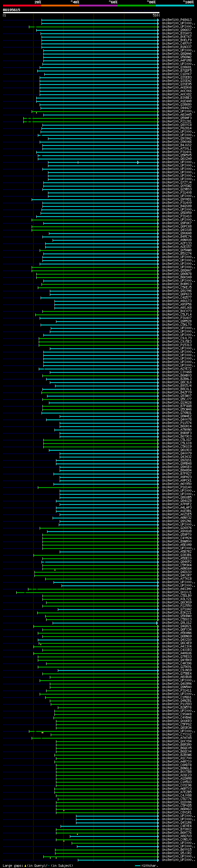The height and width of the screenshot is (868, 197).
Task: Click label UniRef100_C1DYK7
Action: click(x=176, y=74)
